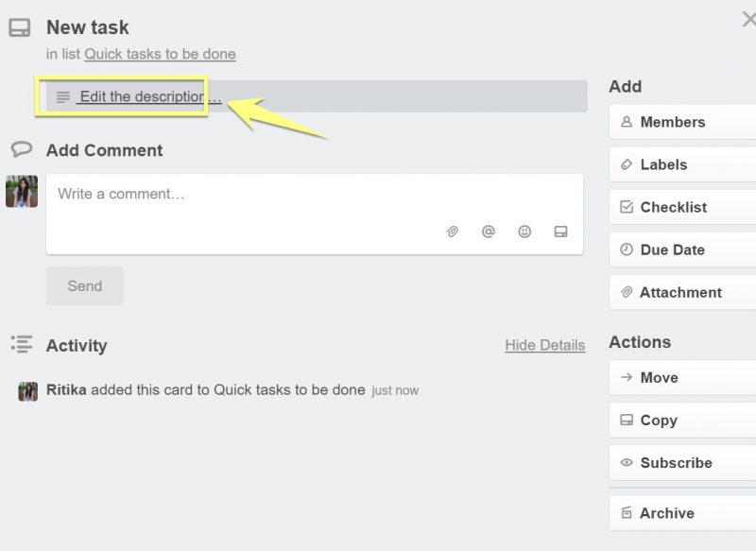Open the emoji picker smiley icon

coord(524,232)
